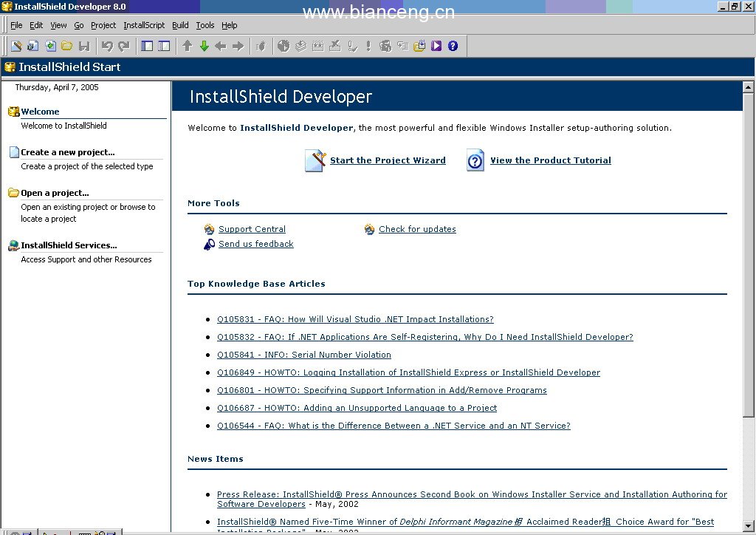Click the bug debug toolbar icon
756x535 pixels.
pos(261,46)
